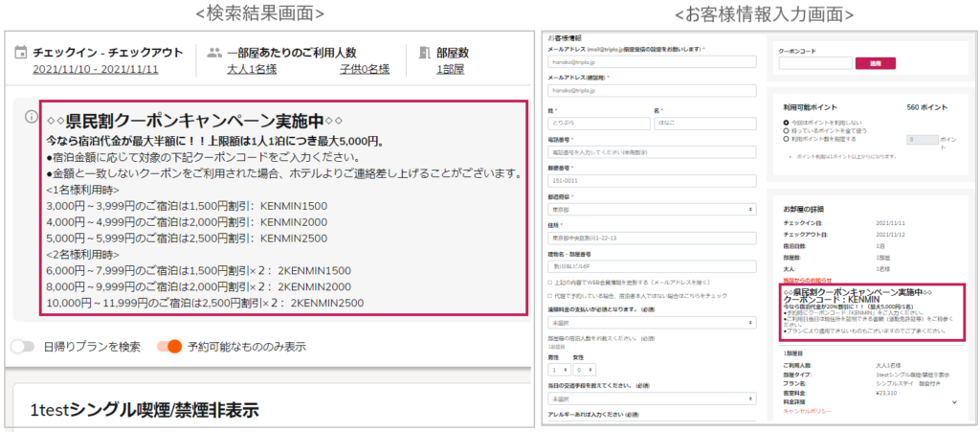The height and width of the screenshot is (432, 980).
Task: Open the 女性 count dropdown
Action: point(585,370)
